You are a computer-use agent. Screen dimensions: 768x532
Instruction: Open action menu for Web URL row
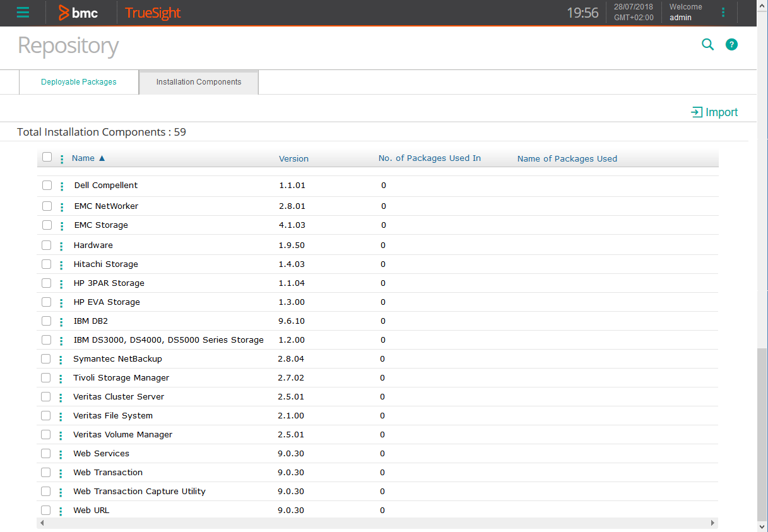(x=61, y=511)
